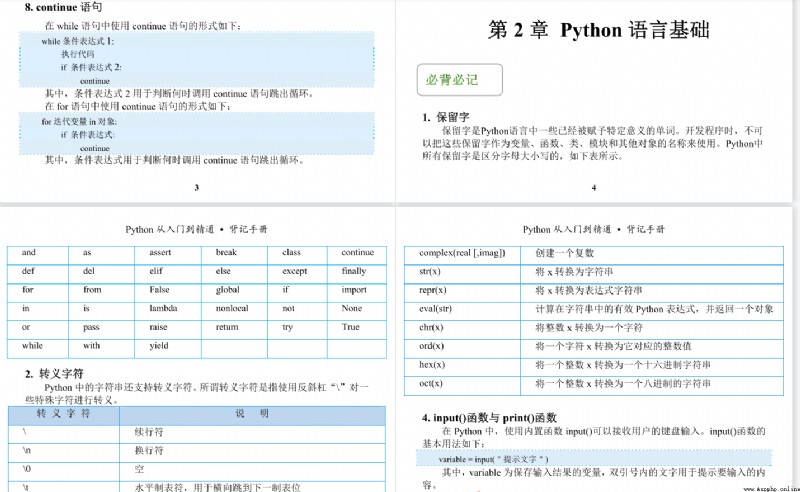Click the 'break' keyword table cell
Image resolution: width=800 pixels, height=492 pixels.
(x=234, y=256)
